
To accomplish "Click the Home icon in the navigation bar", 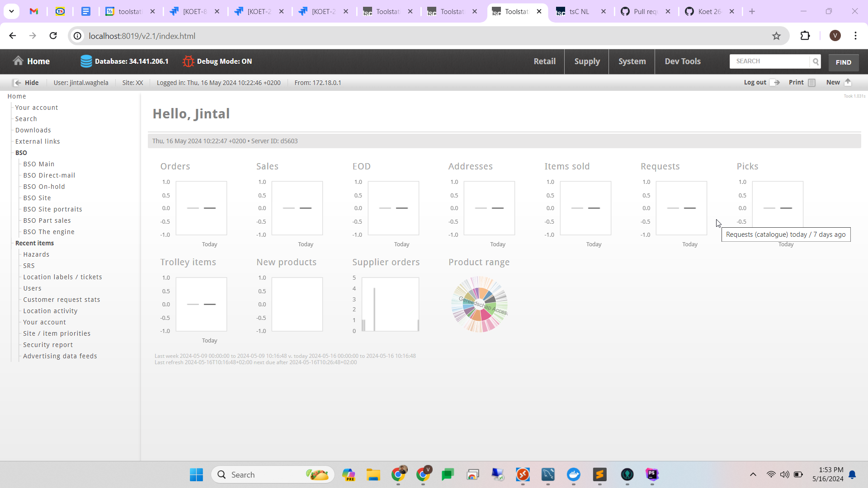I will tap(17, 61).
